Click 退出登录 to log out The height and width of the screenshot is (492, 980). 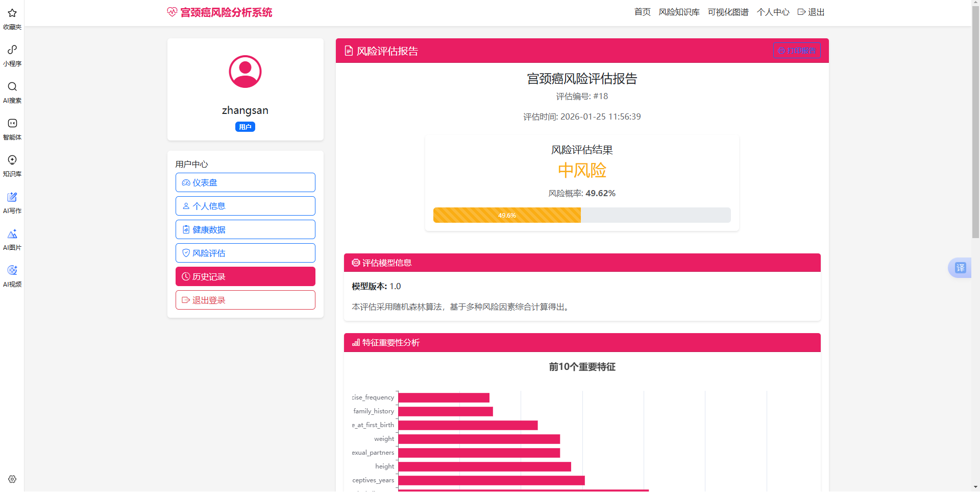pos(245,300)
